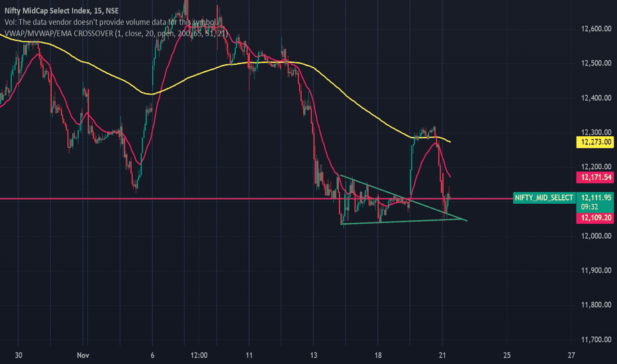
Task: Click the 27 date label on time axis
Action: pyautogui.click(x=571, y=355)
